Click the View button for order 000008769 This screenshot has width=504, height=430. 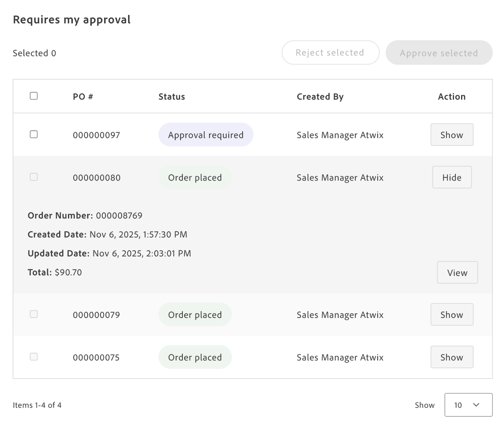point(457,272)
